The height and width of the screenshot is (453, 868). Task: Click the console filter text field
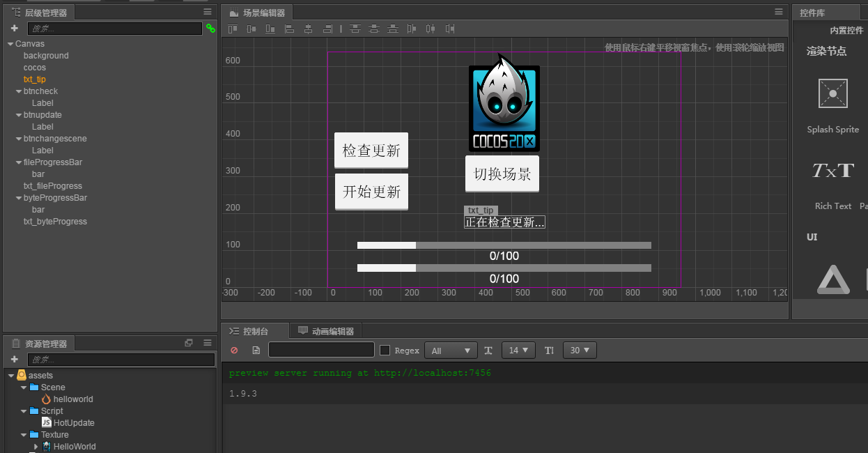point(321,350)
